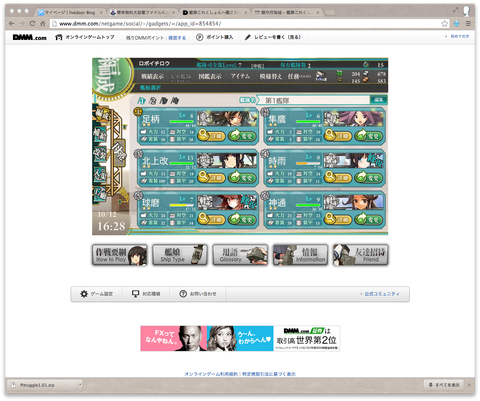The image size is (480, 401).
Task: Open the 任務 quest menu item
Action: point(299,76)
